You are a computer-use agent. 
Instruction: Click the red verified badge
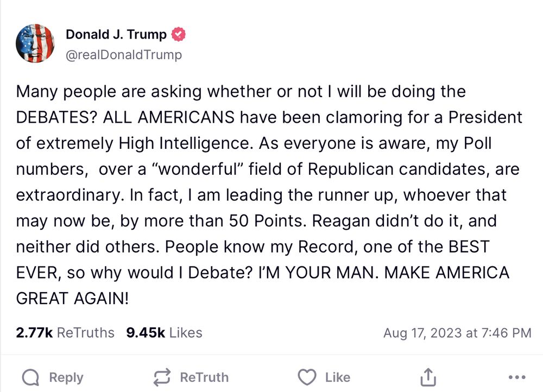(x=179, y=35)
